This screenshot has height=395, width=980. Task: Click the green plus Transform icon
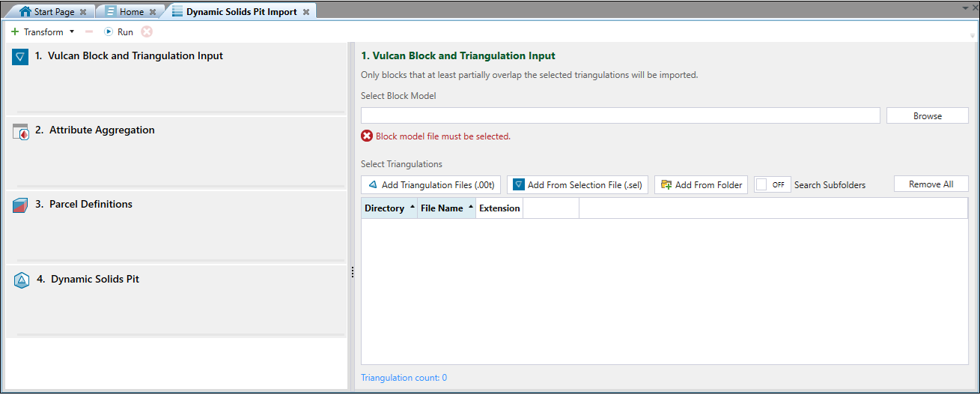(15, 32)
